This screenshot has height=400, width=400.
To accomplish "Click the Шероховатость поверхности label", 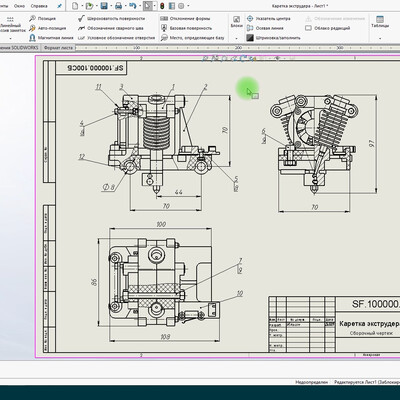I will click(116, 19).
